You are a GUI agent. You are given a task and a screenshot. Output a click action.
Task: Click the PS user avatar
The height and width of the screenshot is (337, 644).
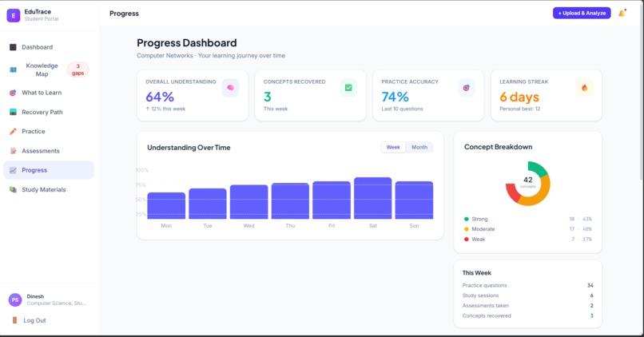point(15,299)
